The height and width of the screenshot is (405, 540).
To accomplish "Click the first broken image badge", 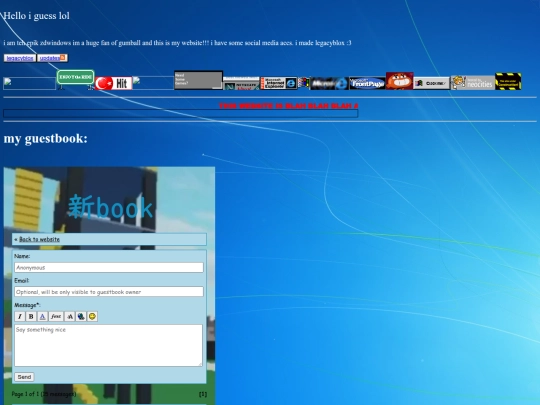I will [x=30, y=84].
